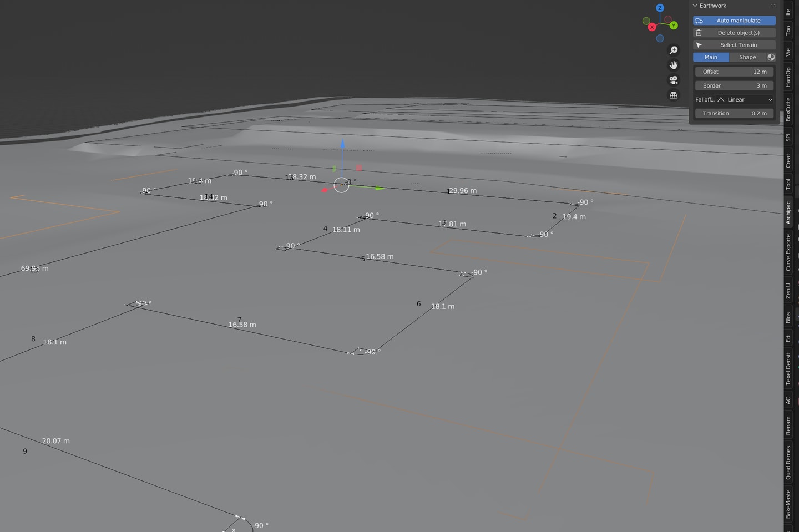The width and height of the screenshot is (799, 532).
Task: Click the green Y axis gizmo ball
Action: pos(674,26)
